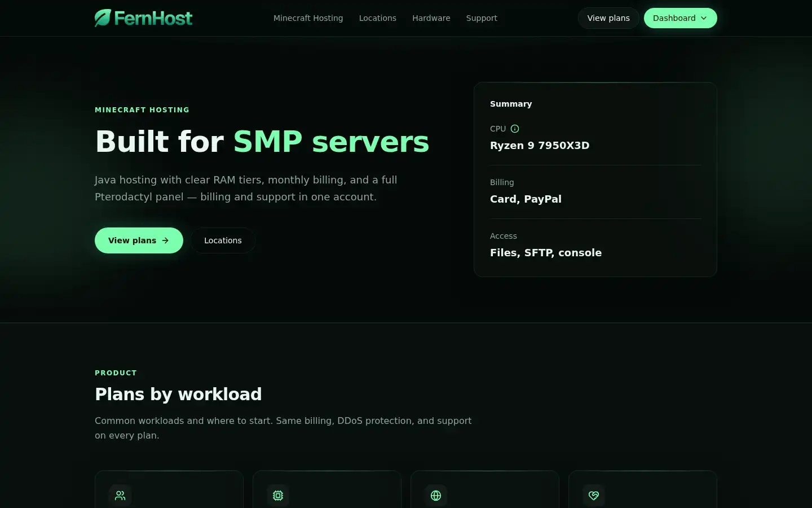Open the Minecraft Hosting nav item

[x=308, y=18]
